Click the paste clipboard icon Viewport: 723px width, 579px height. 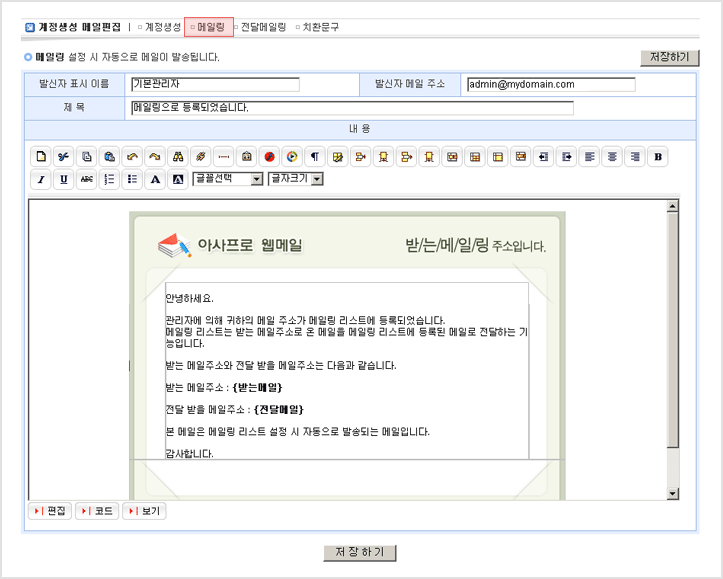click(110, 156)
